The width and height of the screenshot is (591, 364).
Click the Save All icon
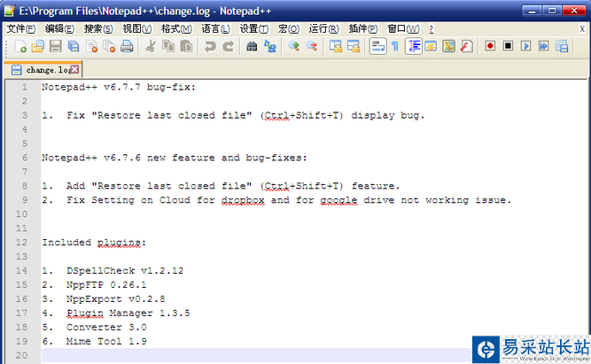tap(74, 46)
